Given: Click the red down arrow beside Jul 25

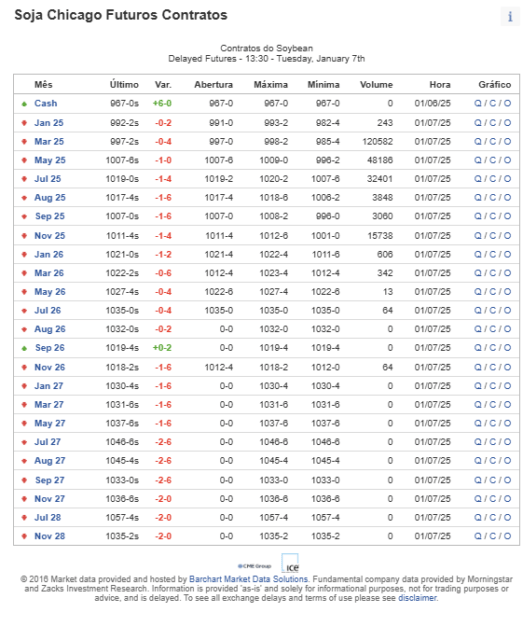Looking at the screenshot, I should pyautogui.click(x=24, y=179).
